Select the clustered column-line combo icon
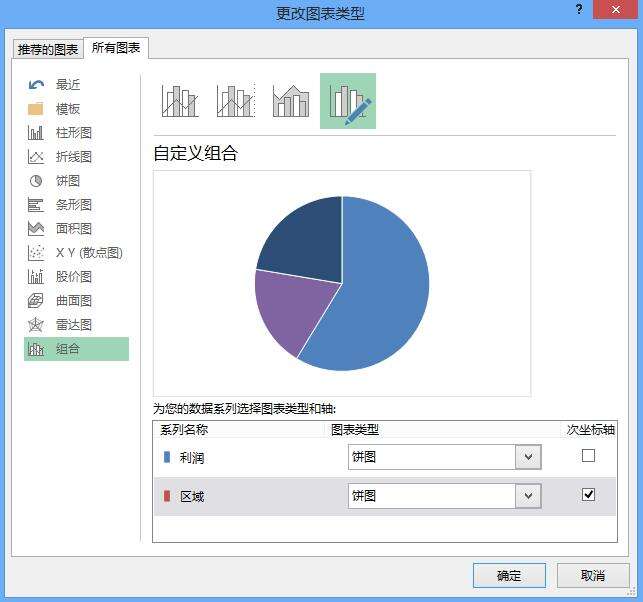 coord(180,101)
